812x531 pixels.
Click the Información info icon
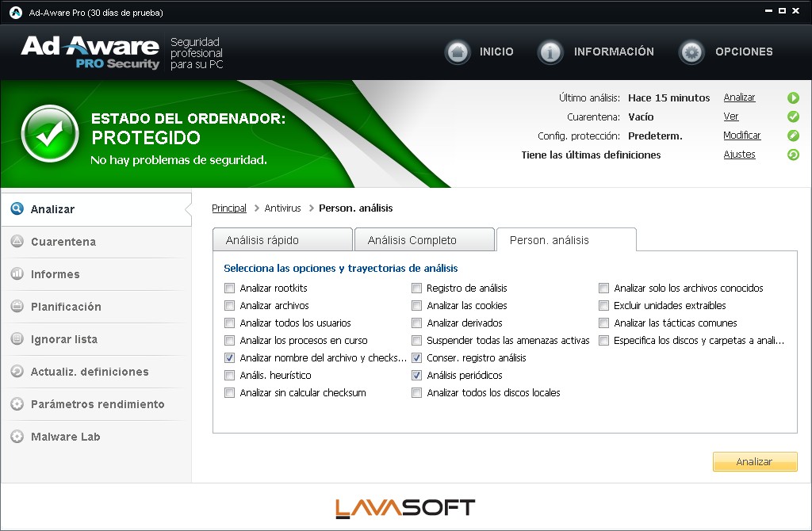tap(550, 52)
